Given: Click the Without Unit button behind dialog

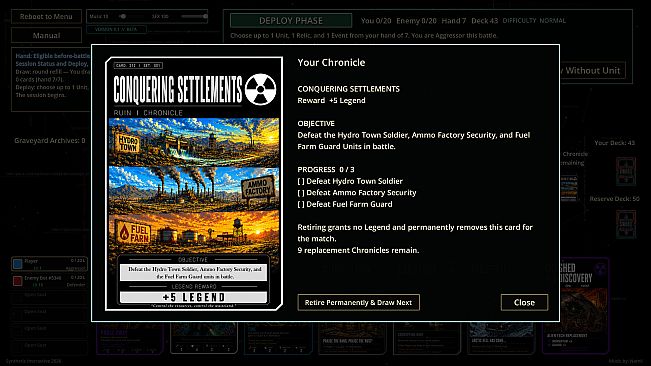Looking at the screenshot, I should click(x=592, y=71).
